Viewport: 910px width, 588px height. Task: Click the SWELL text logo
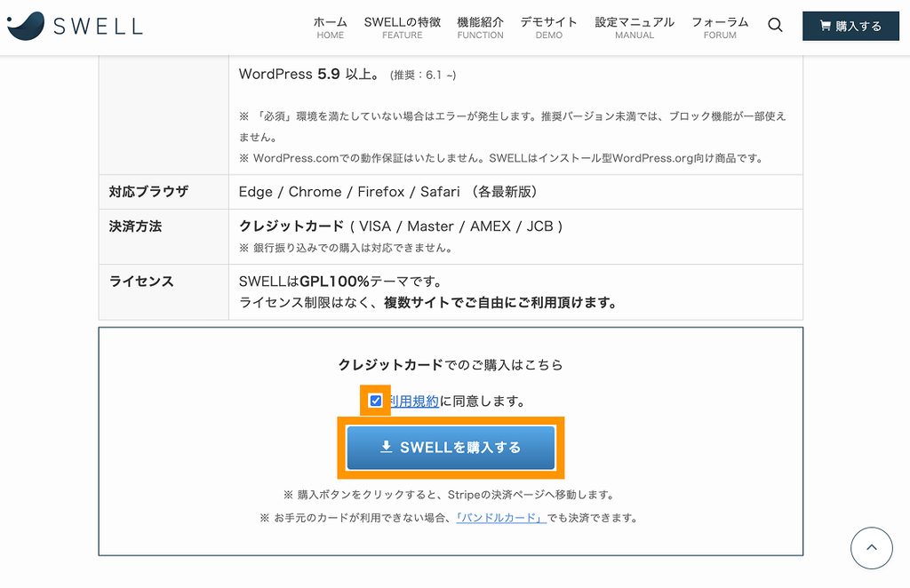tap(98, 26)
